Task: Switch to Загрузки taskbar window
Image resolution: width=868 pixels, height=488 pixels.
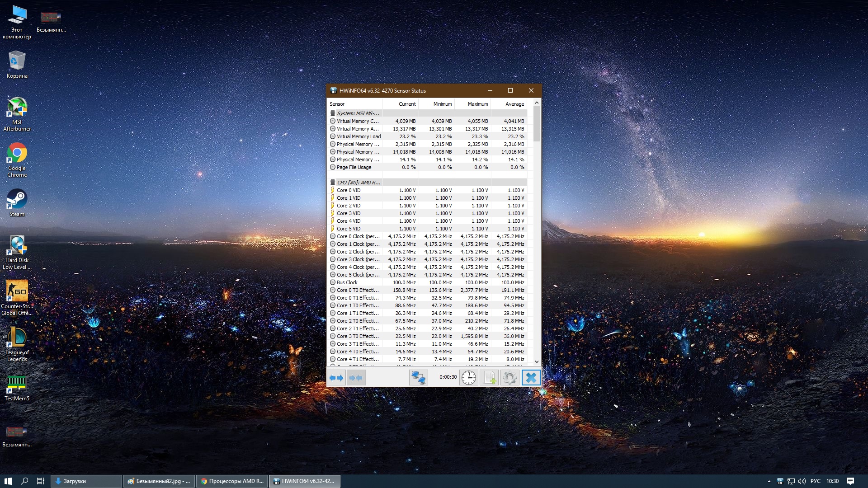Action: [86, 481]
